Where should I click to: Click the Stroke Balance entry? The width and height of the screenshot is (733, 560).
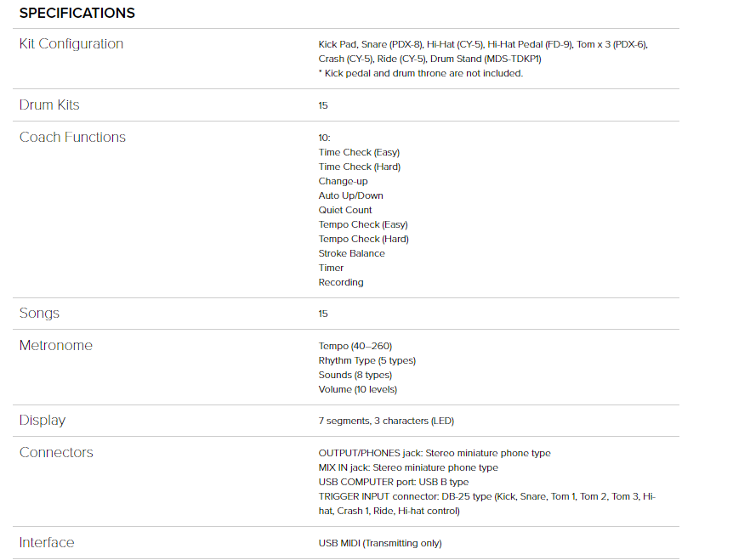click(x=351, y=253)
